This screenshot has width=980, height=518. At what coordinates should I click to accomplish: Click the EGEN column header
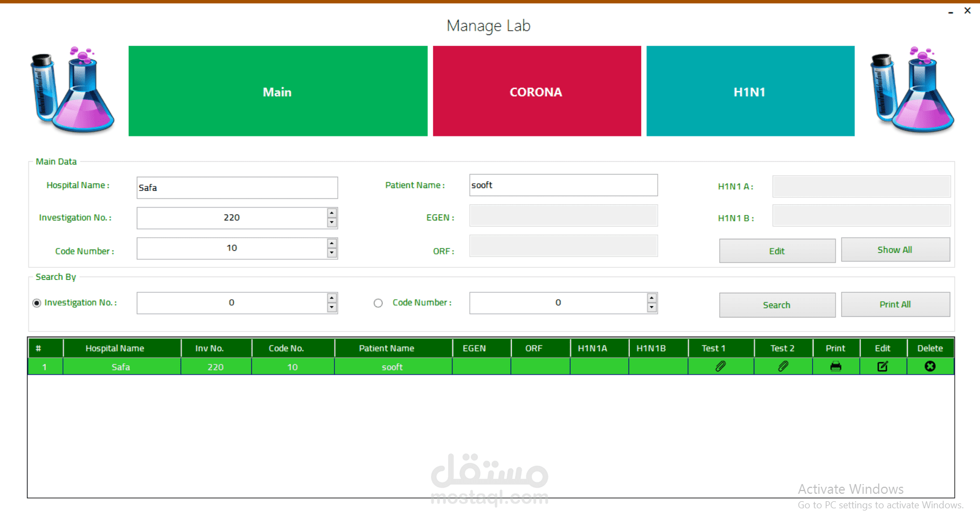pyautogui.click(x=482, y=348)
